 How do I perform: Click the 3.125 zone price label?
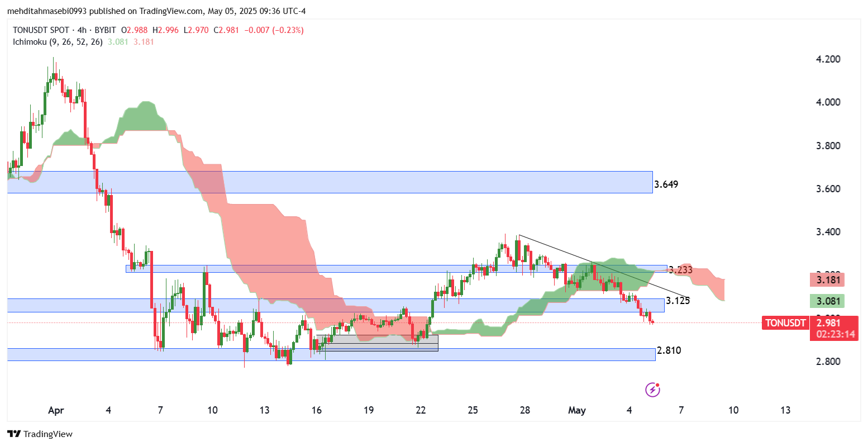678,301
